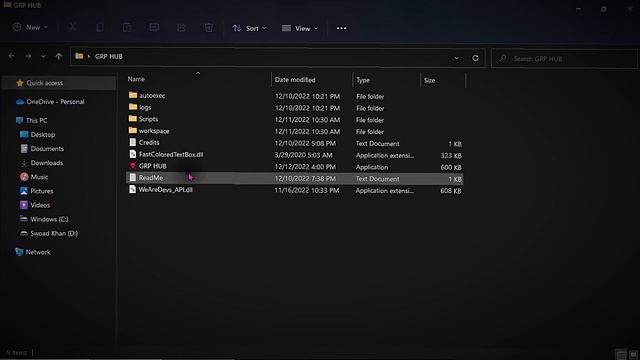640x360 pixels.
Task: Click the autoexec folder icon
Action: pos(133,95)
